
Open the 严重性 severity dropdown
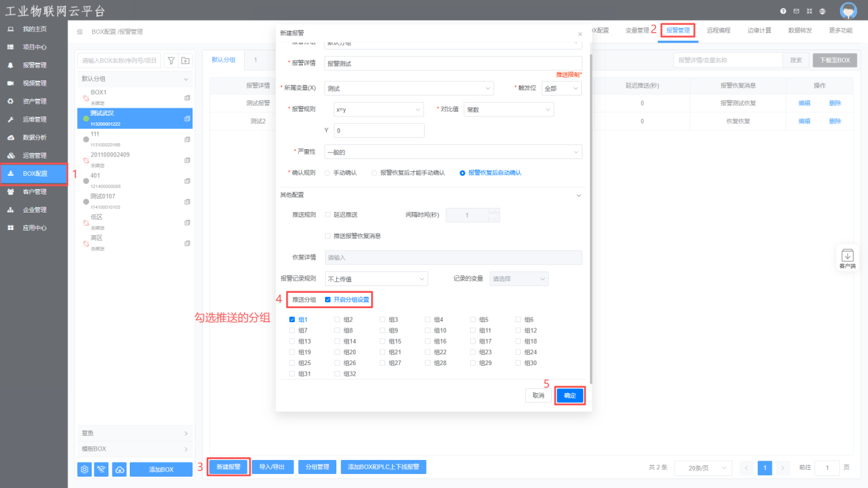pos(453,152)
